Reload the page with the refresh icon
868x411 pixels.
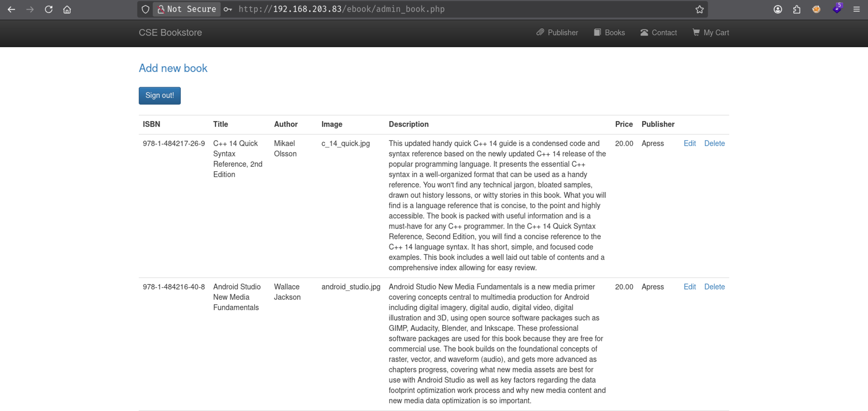click(48, 9)
